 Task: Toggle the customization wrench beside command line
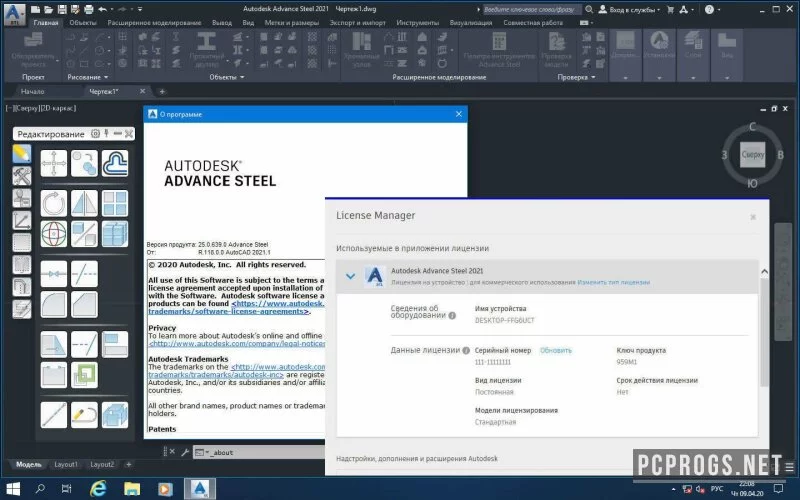coord(185,452)
